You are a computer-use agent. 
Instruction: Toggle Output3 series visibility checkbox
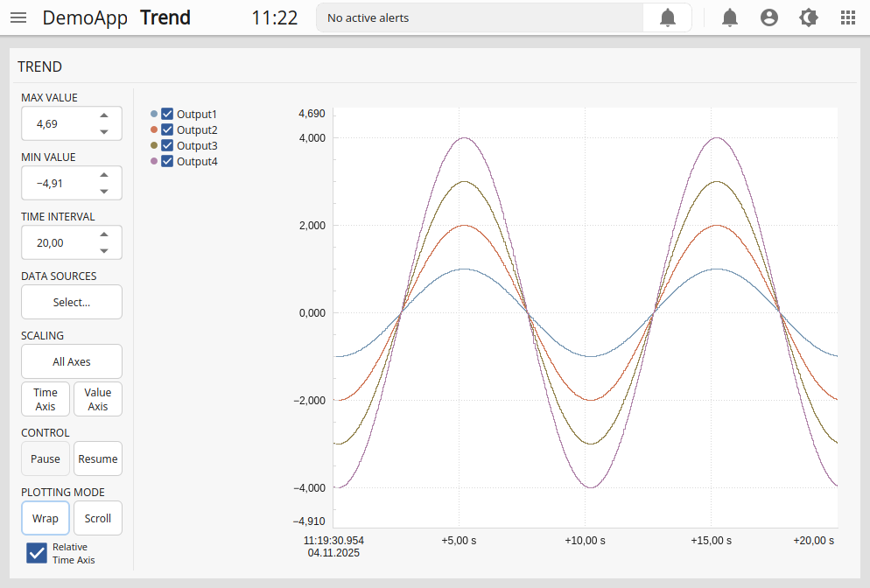(x=167, y=145)
